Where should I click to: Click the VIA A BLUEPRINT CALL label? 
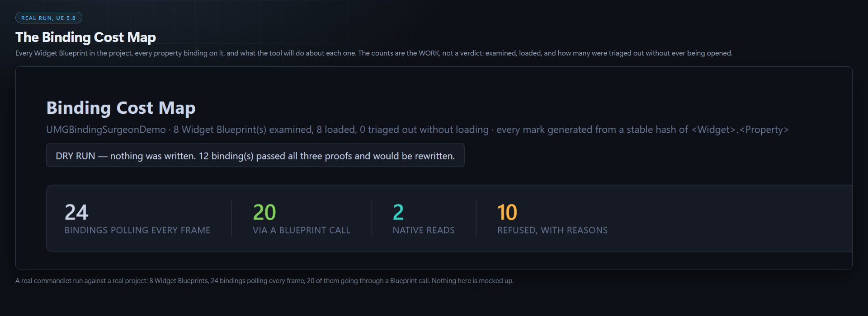click(302, 230)
